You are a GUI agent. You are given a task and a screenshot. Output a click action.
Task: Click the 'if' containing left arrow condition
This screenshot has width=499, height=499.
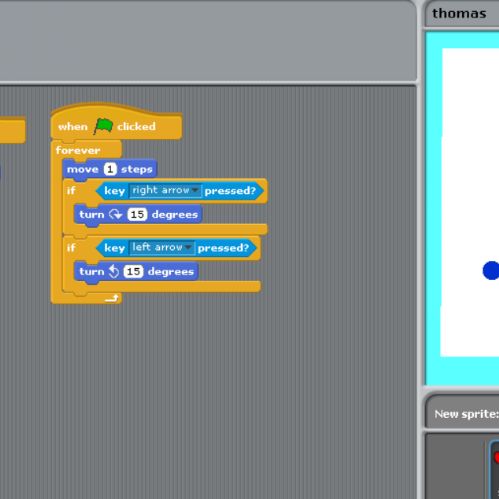click(71, 248)
